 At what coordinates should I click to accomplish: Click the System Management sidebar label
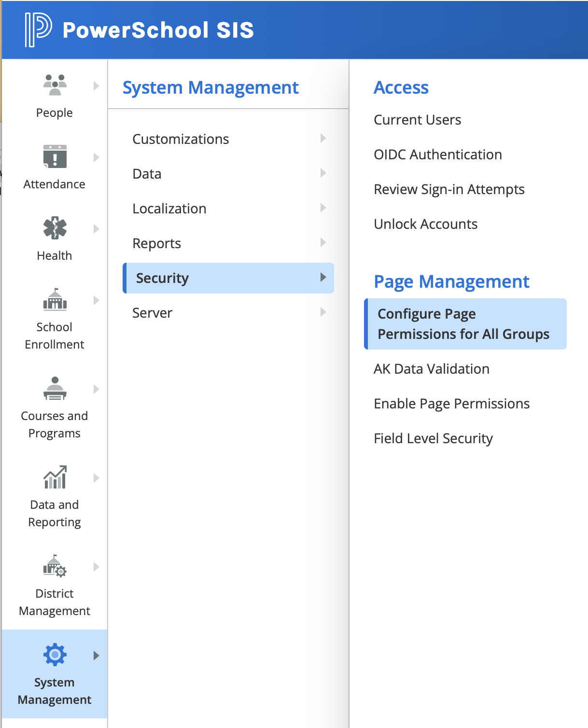55,691
